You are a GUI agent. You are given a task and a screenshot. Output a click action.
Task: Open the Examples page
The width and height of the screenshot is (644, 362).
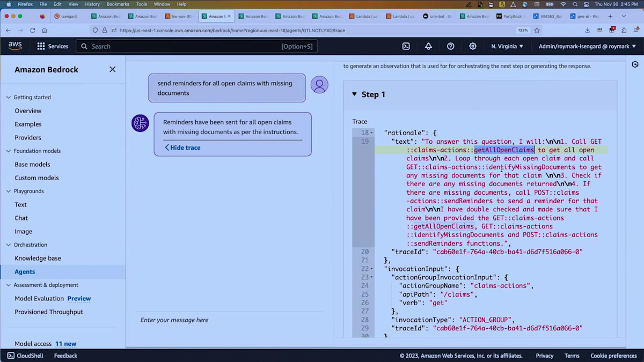point(28,124)
